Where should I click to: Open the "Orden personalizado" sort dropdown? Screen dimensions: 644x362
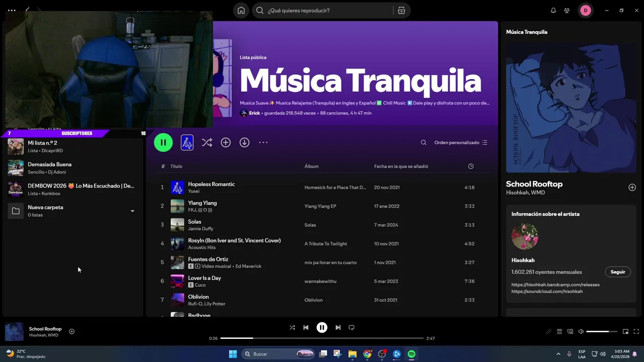pos(461,143)
